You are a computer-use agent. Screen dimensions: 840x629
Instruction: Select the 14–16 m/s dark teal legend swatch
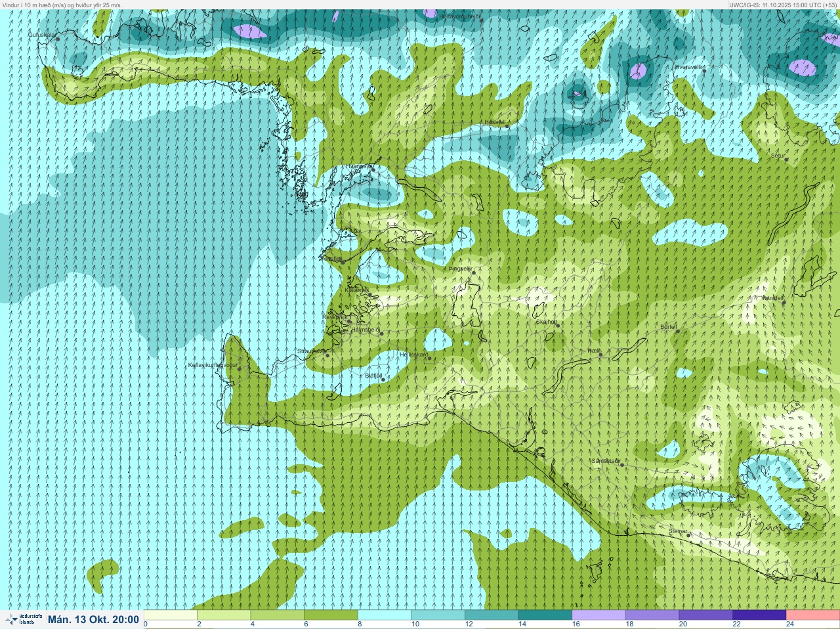545,615
